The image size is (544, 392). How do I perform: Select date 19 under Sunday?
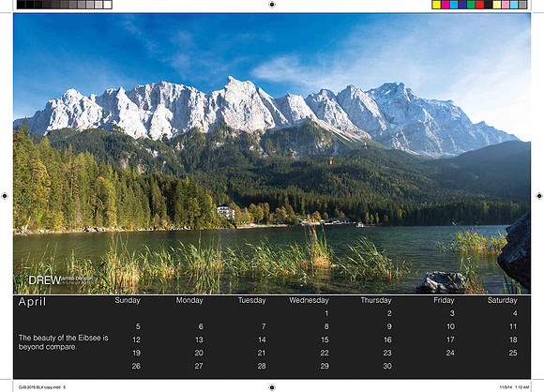point(136,354)
